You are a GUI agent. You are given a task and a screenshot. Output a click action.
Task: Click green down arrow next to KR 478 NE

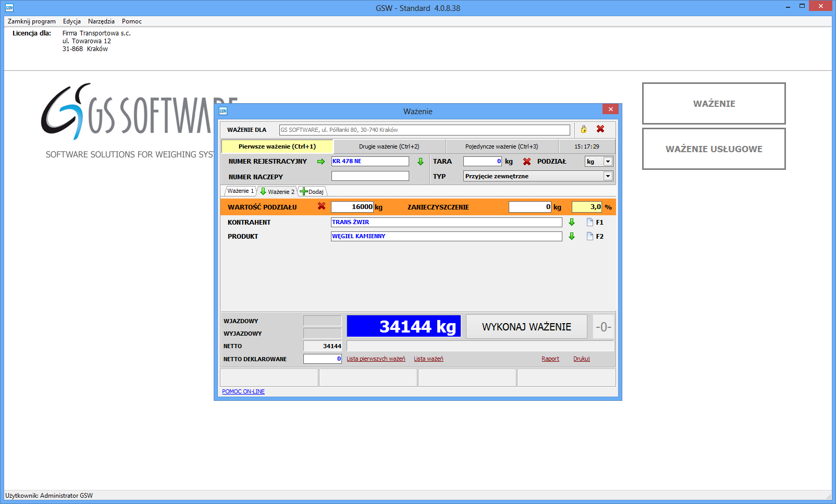[421, 162]
